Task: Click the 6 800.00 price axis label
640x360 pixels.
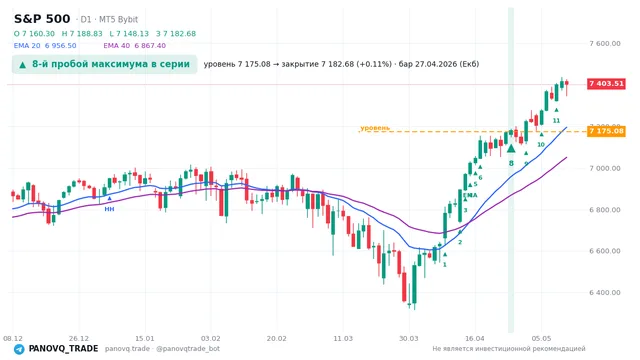Action: (x=605, y=210)
